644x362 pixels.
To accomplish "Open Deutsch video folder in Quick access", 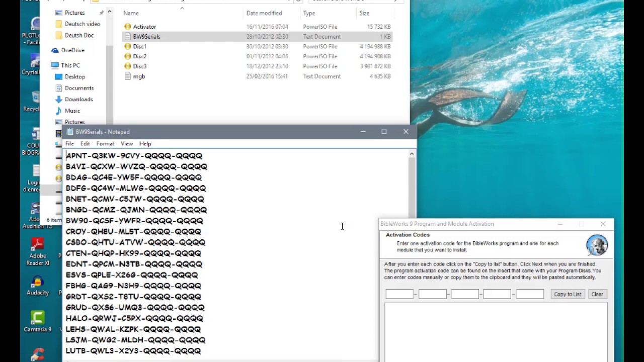I will pyautogui.click(x=77, y=24).
